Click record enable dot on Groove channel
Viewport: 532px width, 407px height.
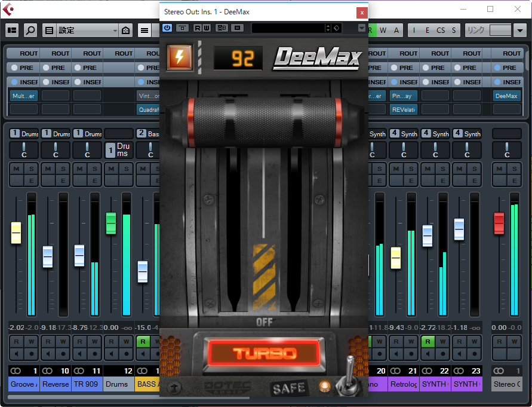32,354
